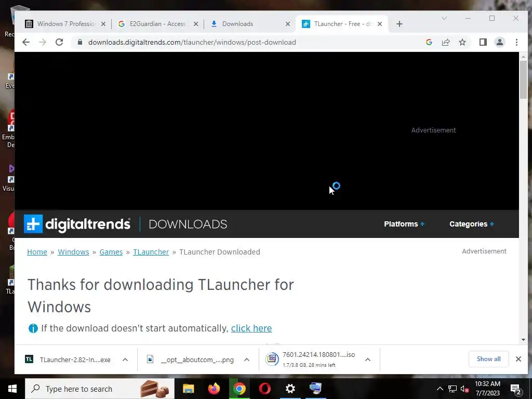This screenshot has height=399, width=532.
Task: Close the E2Guardian tab
Action: coord(196,24)
